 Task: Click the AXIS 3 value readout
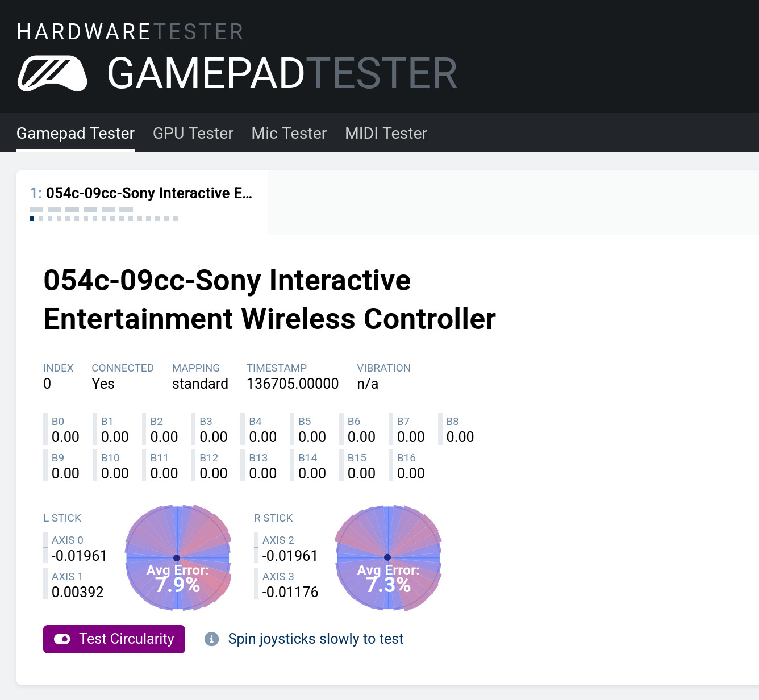(290, 592)
